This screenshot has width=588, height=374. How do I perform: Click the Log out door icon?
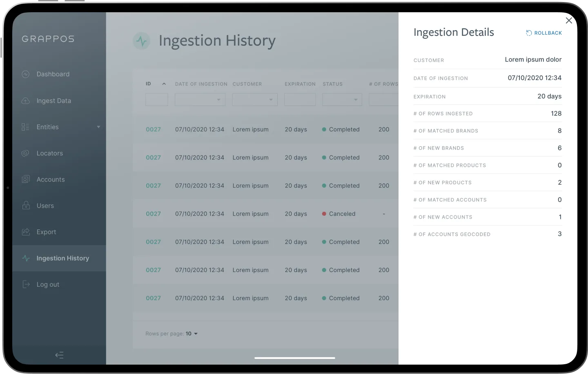(x=26, y=284)
